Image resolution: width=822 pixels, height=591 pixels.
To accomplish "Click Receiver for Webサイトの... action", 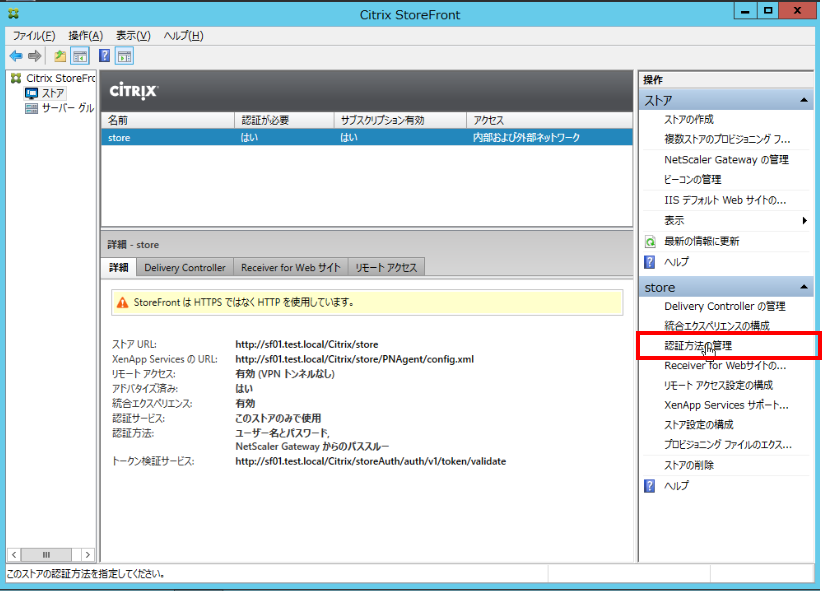I will 725,366.
